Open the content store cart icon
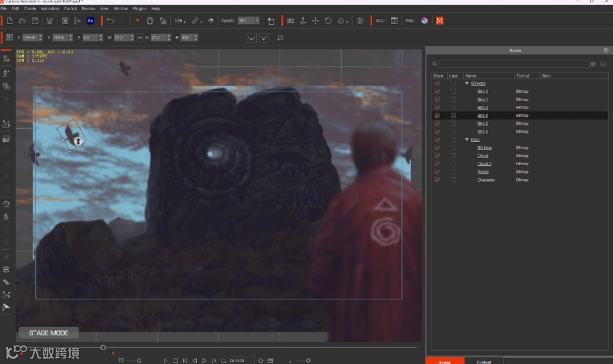Image resolution: width=613 pixels, height=364 pixels. click(50, 21)
